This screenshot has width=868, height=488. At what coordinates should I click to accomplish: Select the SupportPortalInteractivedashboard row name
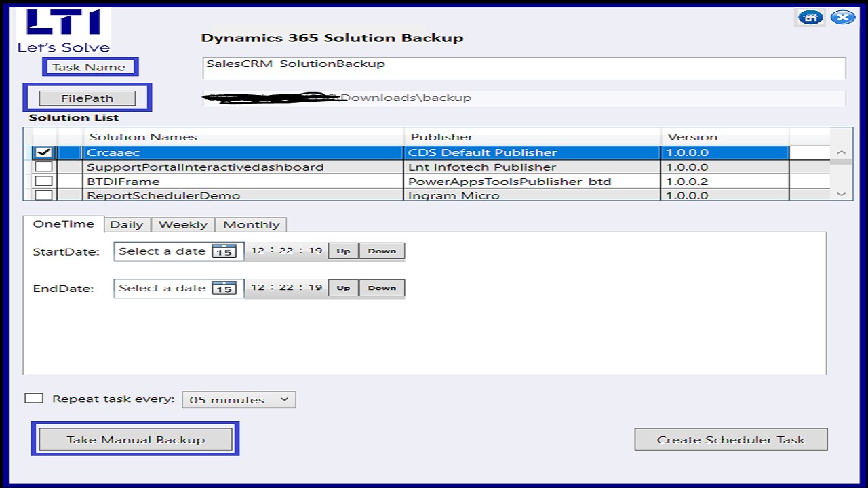pyautogui.click(x=205, y=167)
